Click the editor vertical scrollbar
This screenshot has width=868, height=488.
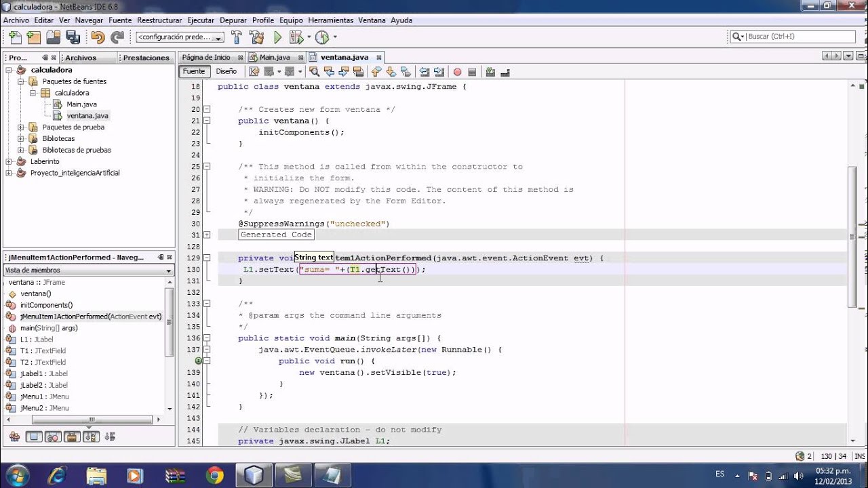pyautogui.click(x=852, y=236)
